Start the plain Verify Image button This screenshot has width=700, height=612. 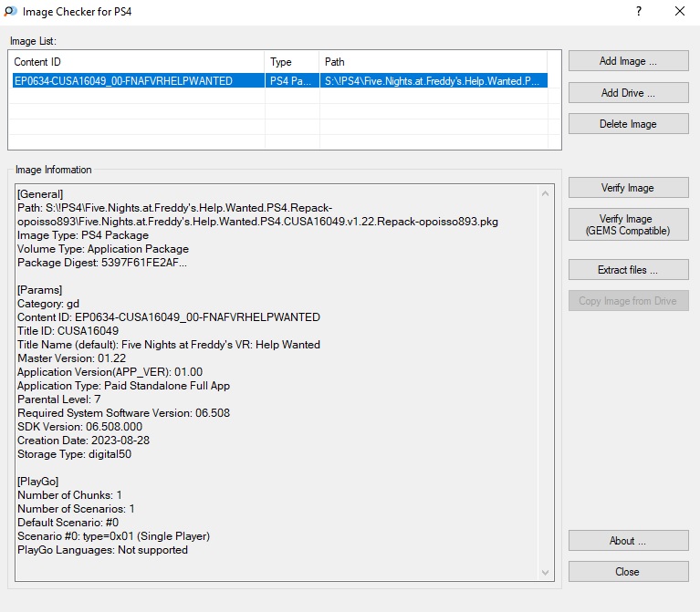pyautogui.click(x=628, y=188)
